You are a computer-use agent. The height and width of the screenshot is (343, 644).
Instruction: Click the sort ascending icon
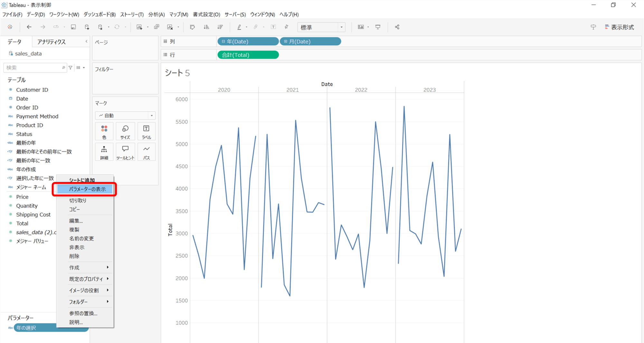[x=206, y=27]
